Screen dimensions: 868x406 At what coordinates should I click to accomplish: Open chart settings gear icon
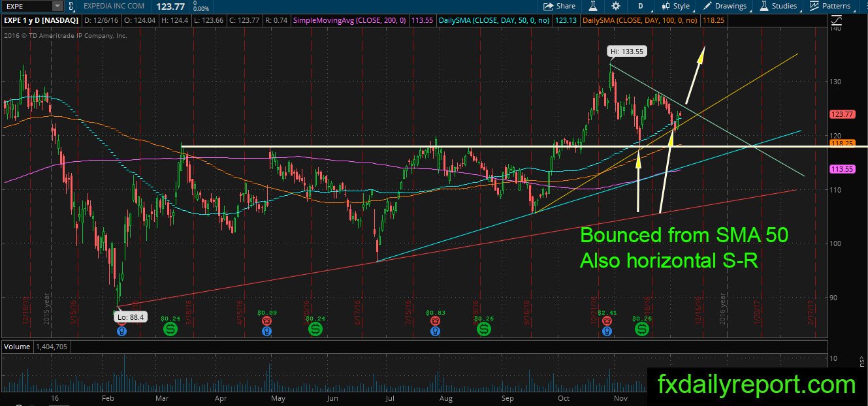[x=615, y=6]
